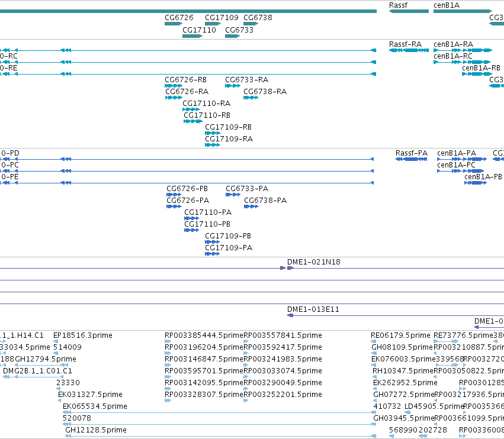Select the Rassf-PA protein feature

[412, 159]
